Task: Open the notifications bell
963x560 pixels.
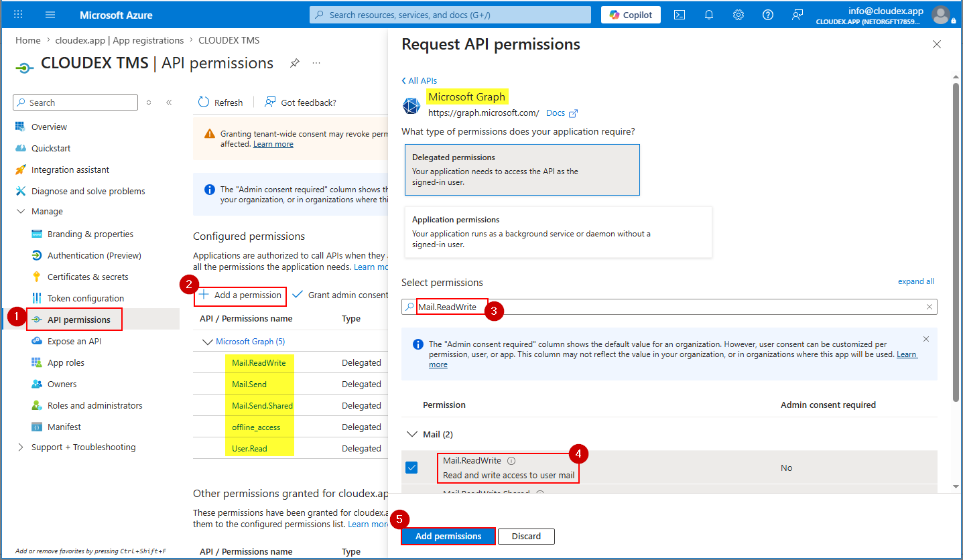Action: (709, 15)
